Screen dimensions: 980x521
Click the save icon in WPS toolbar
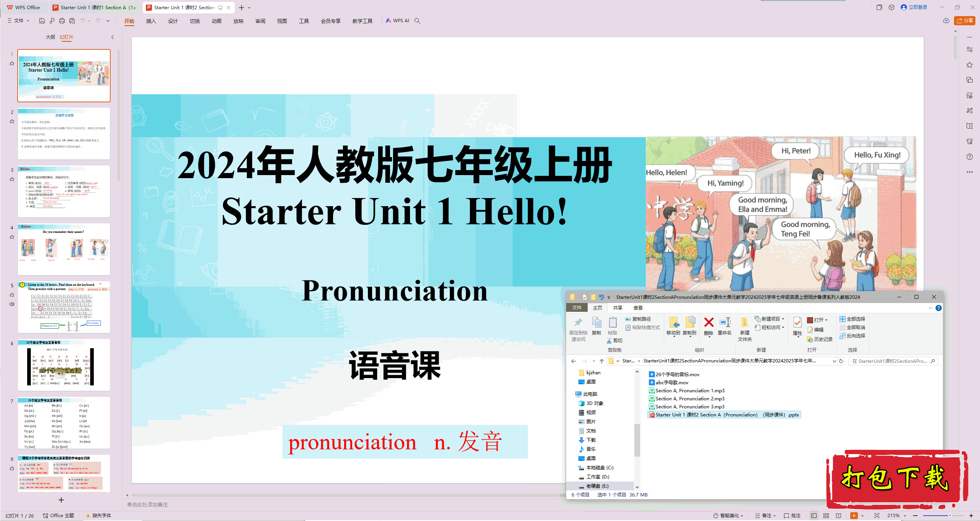(42, 21)
